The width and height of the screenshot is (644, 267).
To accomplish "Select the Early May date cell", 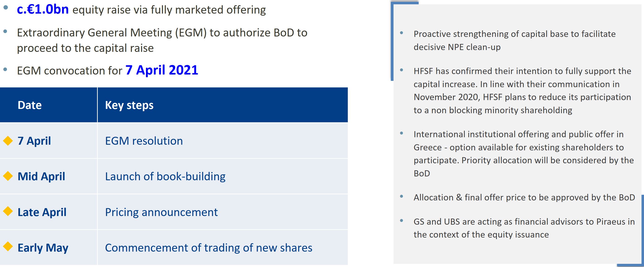I will [x=43, y=248].
